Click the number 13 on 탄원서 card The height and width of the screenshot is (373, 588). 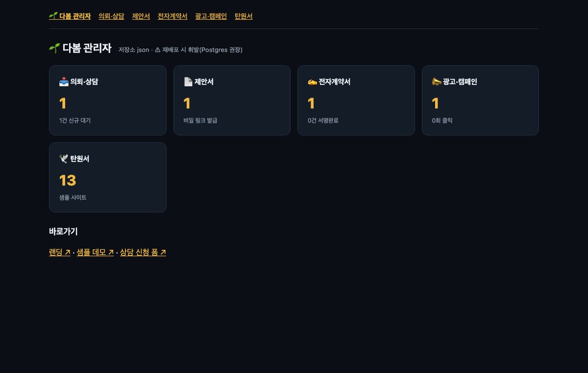[x=67, y=180]
